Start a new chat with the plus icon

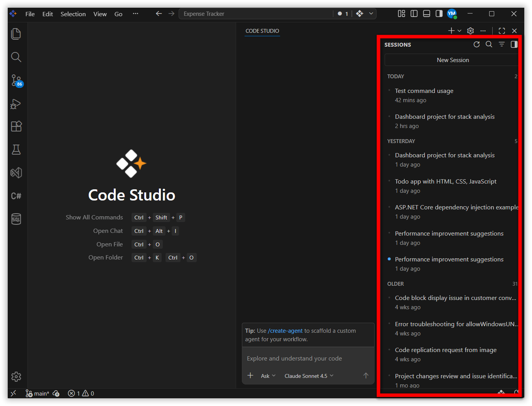coord(451,31)
